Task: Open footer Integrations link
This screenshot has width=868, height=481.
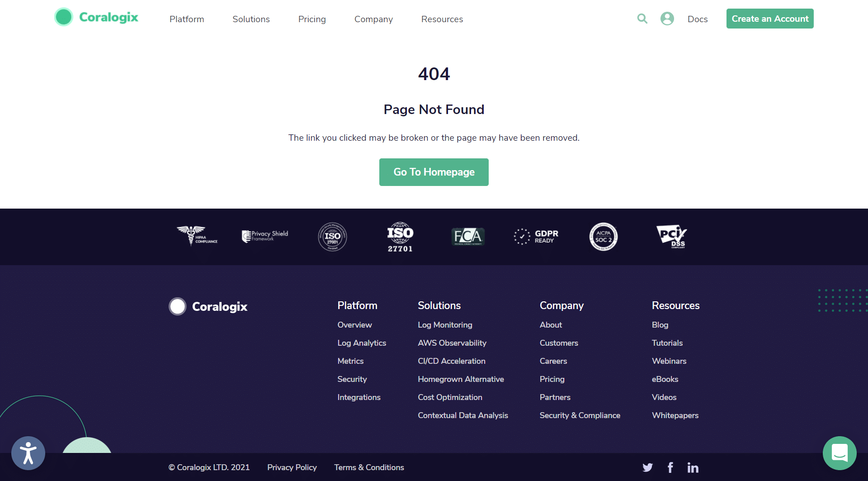Action: tap(359, 397)
